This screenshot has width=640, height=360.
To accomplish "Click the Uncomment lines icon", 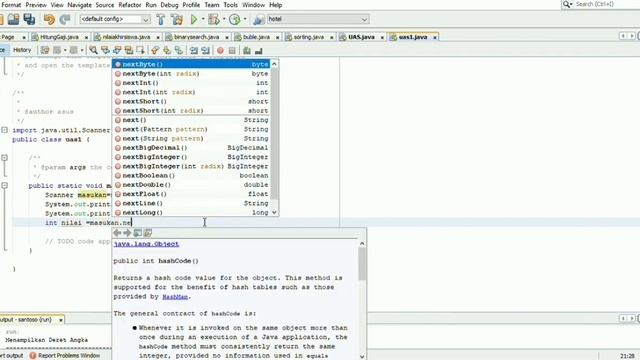I will [258, 50].
